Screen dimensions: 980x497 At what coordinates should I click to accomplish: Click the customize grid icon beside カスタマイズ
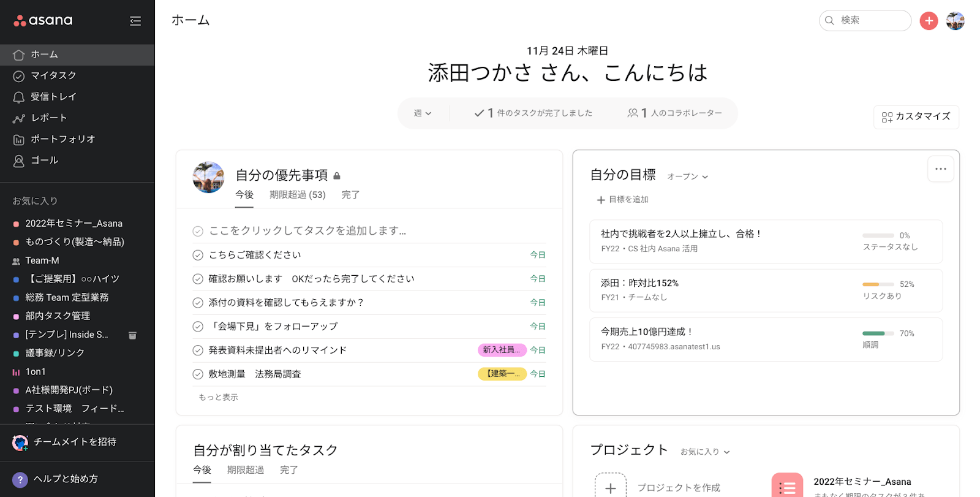(x=887, y=117)
